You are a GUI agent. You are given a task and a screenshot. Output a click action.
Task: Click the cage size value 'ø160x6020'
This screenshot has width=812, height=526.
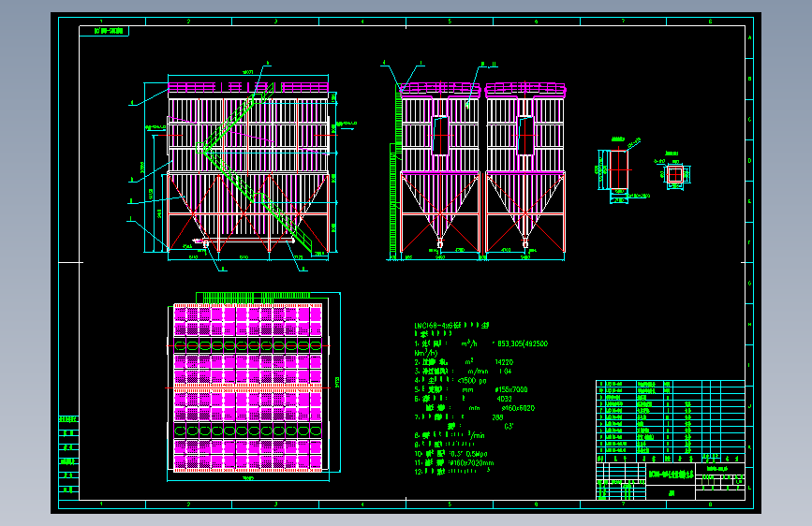518,408
